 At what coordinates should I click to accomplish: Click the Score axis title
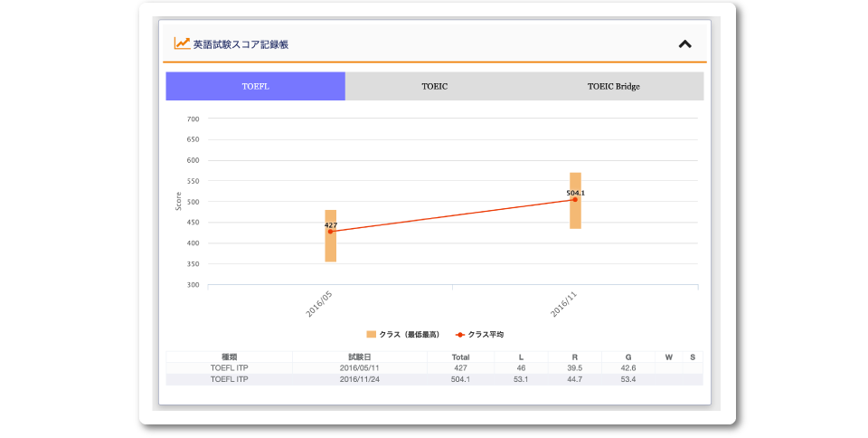(x=178, y=201)
